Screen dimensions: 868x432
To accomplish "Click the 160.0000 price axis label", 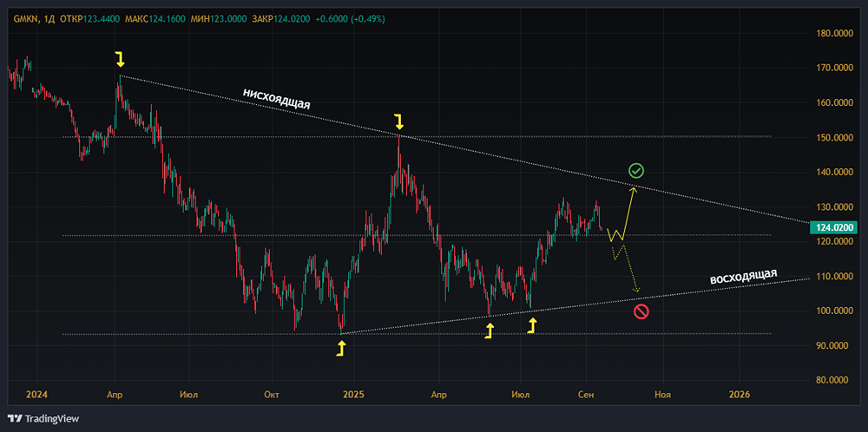I will [x=835, y=103].
